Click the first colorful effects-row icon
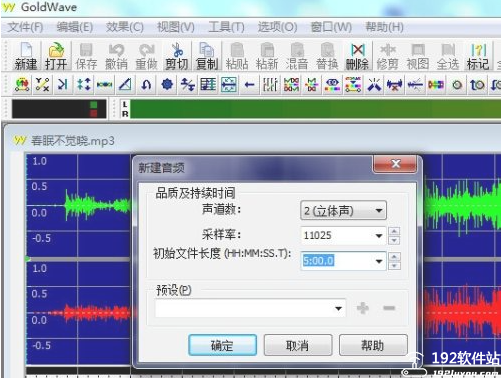 (22, 85)
